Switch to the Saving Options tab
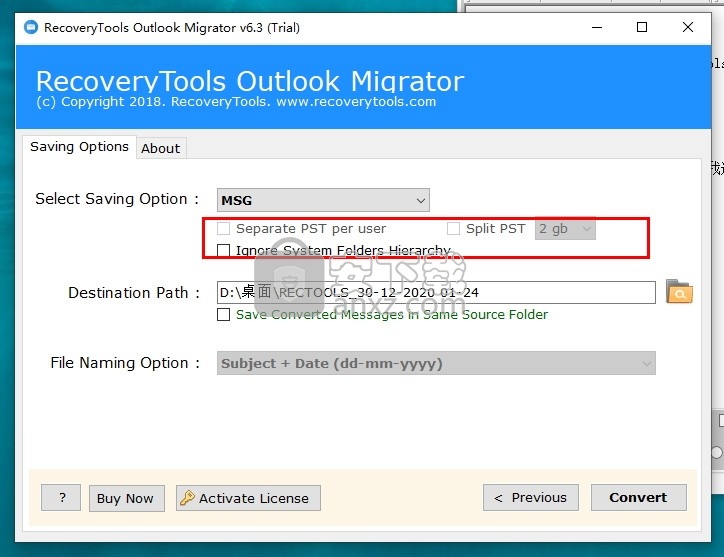This screenshot has width=724, height=557. coord(79,147)
